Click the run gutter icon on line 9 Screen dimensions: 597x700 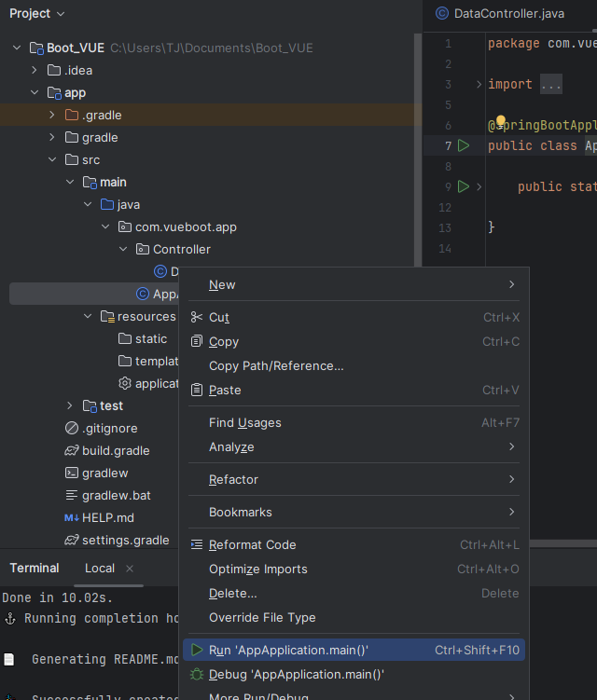(464, 186)
